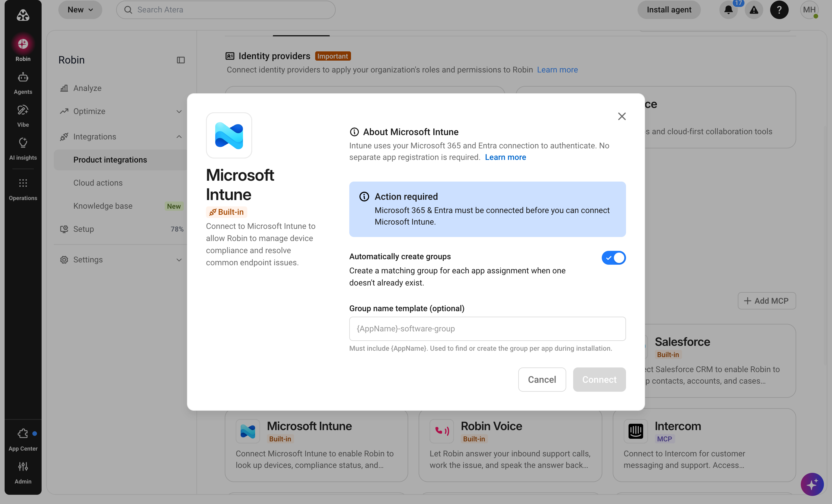Screen dimensions: 832x504
Task: Click the Built-in tag in dialog
Action: (x=226, y=212)
